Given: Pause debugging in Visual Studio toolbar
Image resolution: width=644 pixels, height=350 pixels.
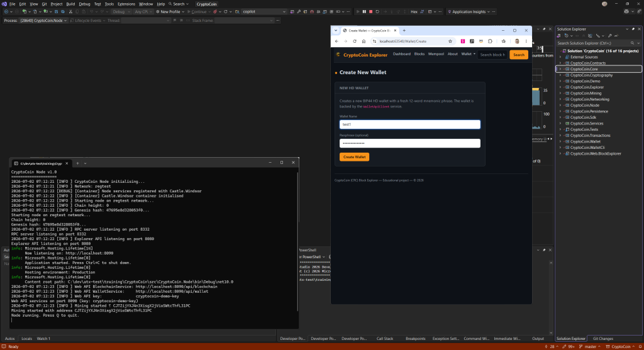Looking at the screenshot, I should [x=364, y=11].
